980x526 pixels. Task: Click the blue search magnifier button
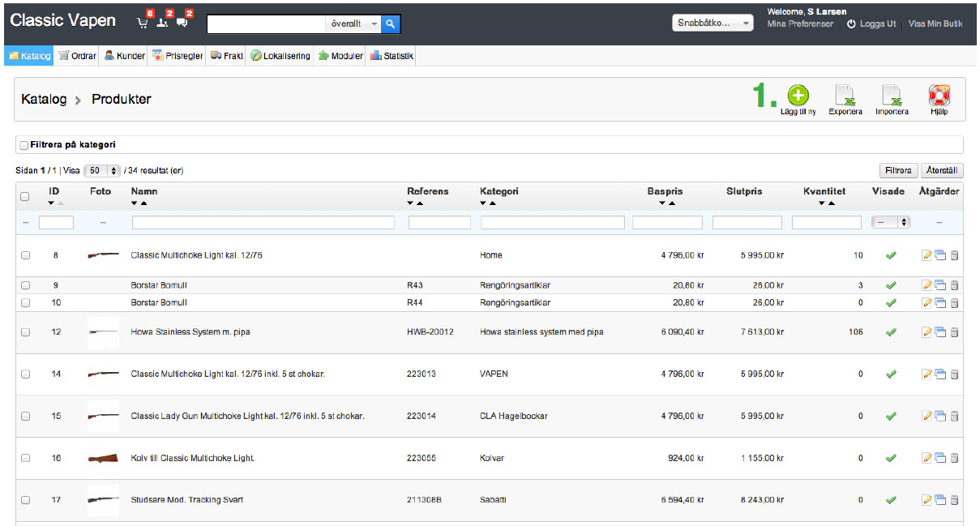(391, 24)
